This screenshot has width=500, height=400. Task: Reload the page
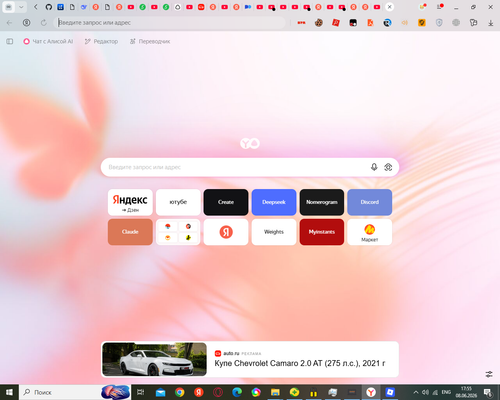click(44, 23)
